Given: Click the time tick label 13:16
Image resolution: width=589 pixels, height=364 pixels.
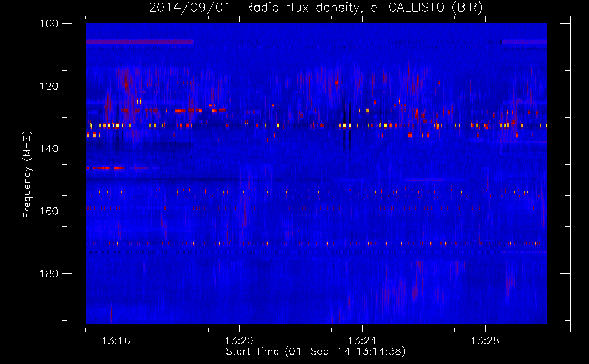Looking at the screenshot, I should coord(116,341).
